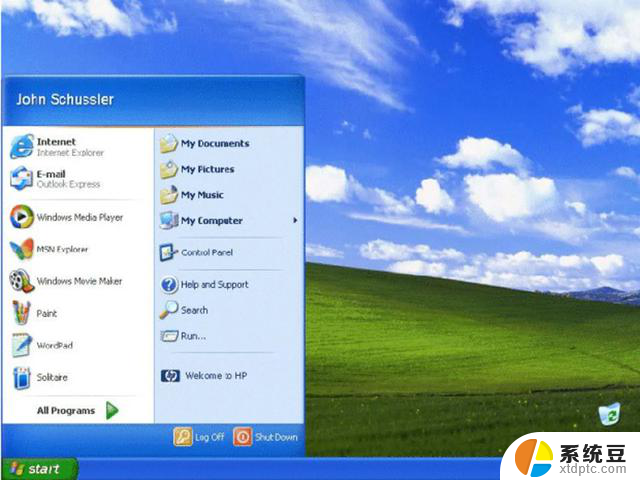Select the Paint menu text
The image size is (640, 480).
(47, 313)
